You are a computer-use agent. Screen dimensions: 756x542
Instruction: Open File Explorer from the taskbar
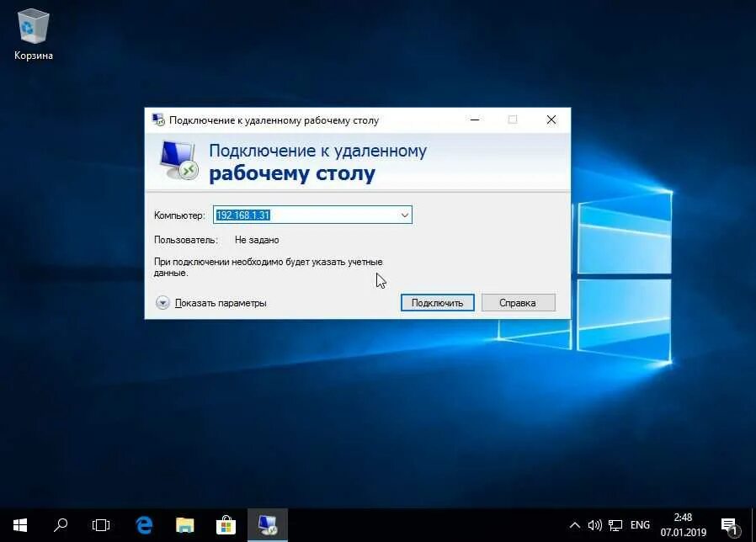[x=184, y=525]
